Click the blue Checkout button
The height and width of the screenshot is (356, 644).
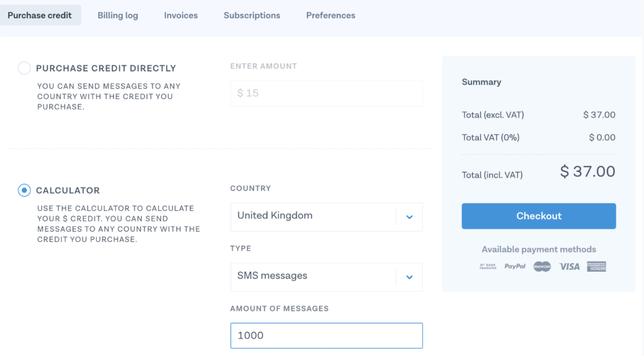pyautogui.click(x=539, y=216)
